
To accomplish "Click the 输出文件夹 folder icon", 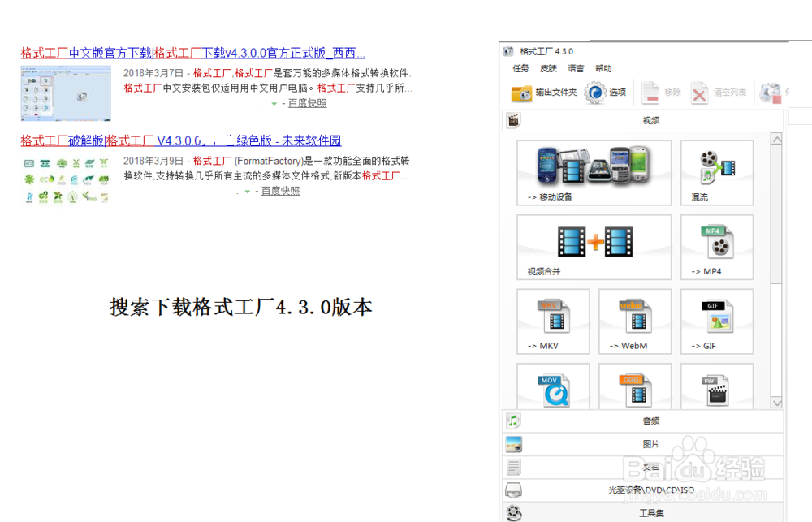I will (x=521, y=93).
